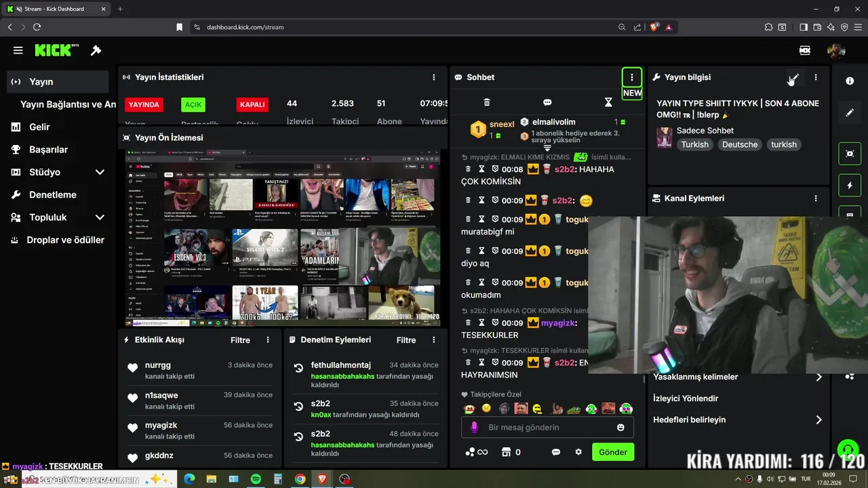The image size is (868, 488).
Task: Open Filtre in Etkinlik Akışı
Action: 240,340
